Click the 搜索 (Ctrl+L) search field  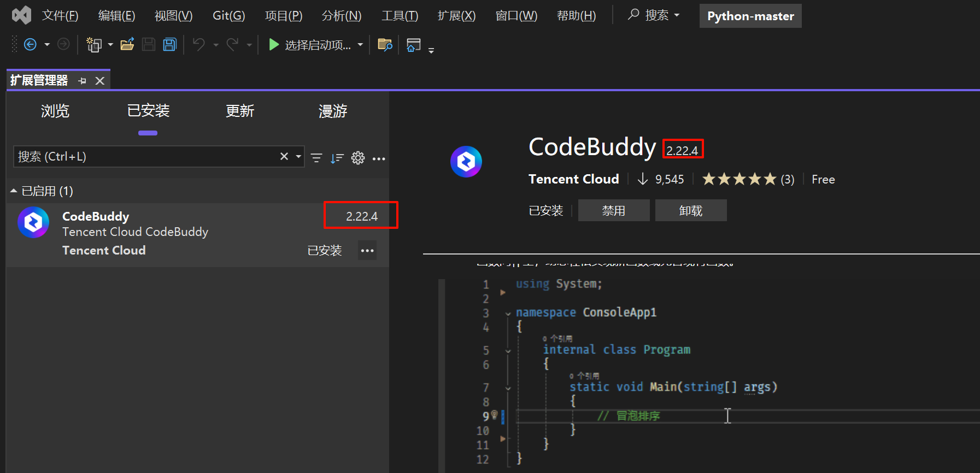[x=145, y=157]
